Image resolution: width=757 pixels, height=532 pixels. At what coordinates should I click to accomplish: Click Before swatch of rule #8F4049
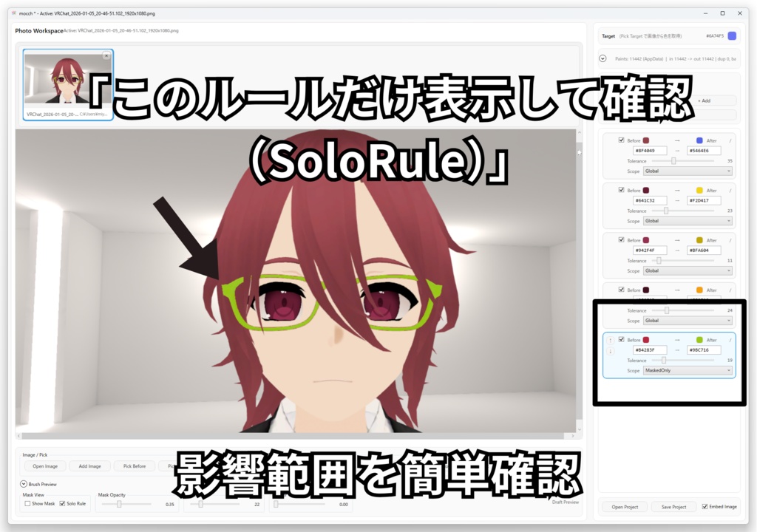(646, 140)
